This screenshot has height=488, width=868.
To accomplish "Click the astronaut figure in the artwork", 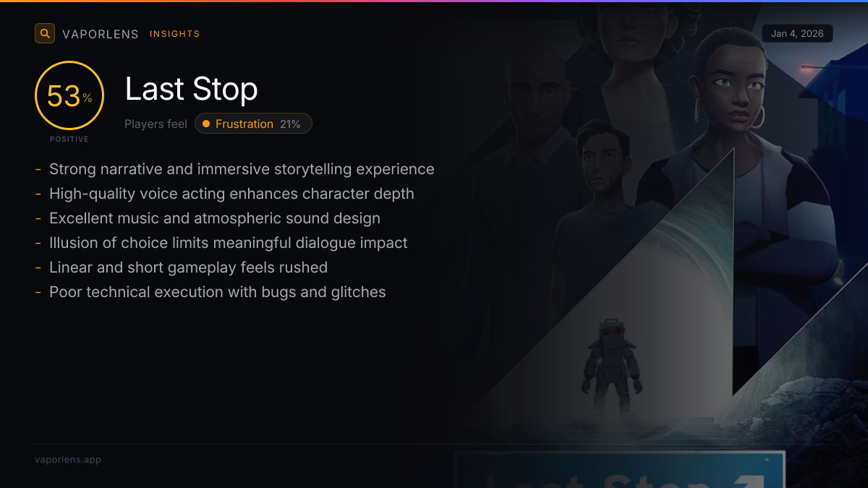I will (x=611, y=367).
